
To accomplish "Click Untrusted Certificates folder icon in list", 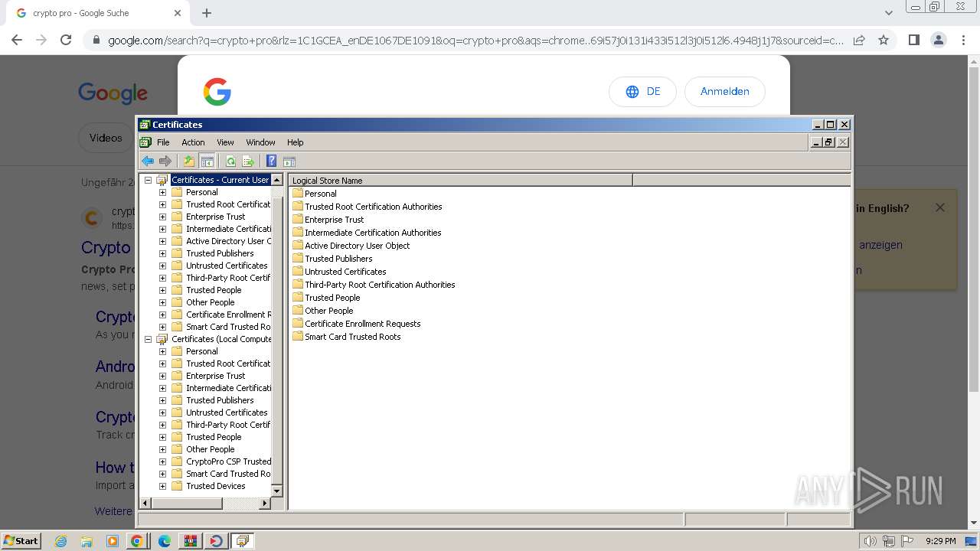I will tap(298, 272).
